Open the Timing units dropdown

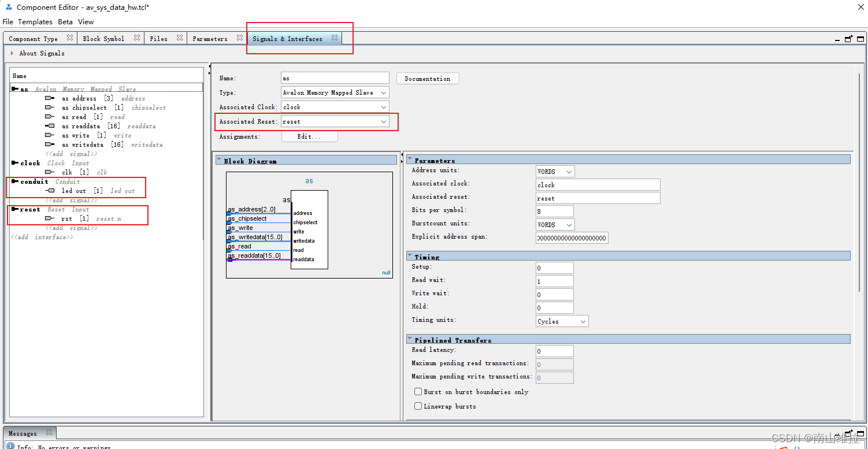(x=562, y=321)
